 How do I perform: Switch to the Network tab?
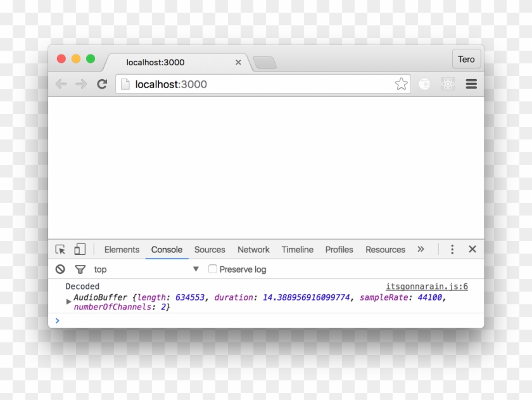pos(253,249)
